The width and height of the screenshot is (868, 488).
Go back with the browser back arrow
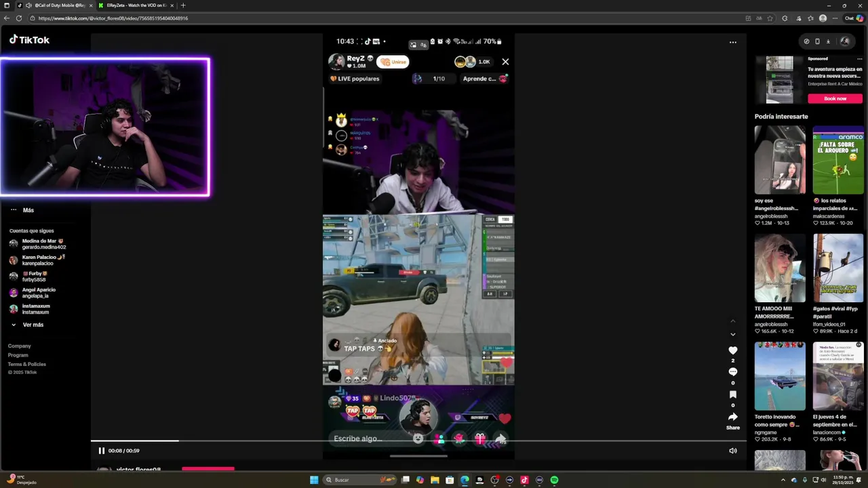(x=7, y=18)
